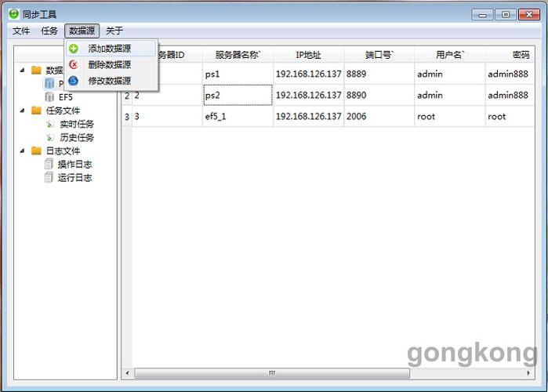Click the ps2 server name cell

coord(238,95)
